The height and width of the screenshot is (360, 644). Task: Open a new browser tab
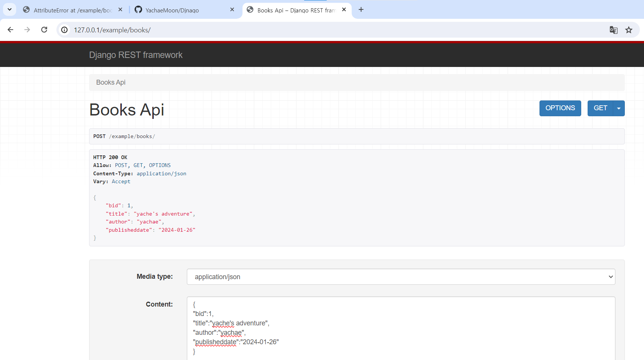click(361, 9)
